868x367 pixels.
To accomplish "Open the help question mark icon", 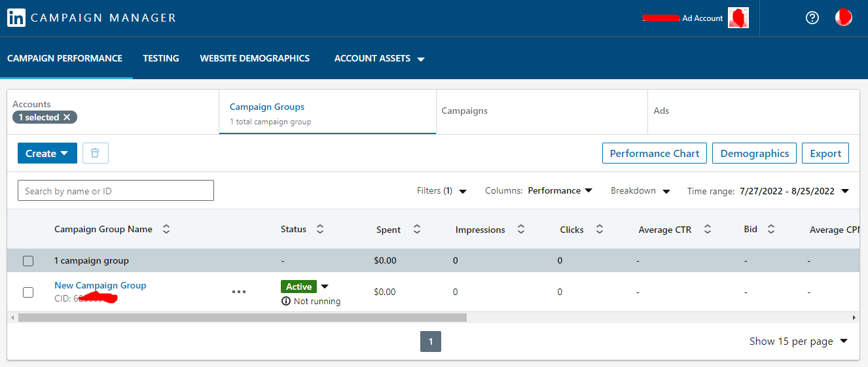I will coord(812,18).
